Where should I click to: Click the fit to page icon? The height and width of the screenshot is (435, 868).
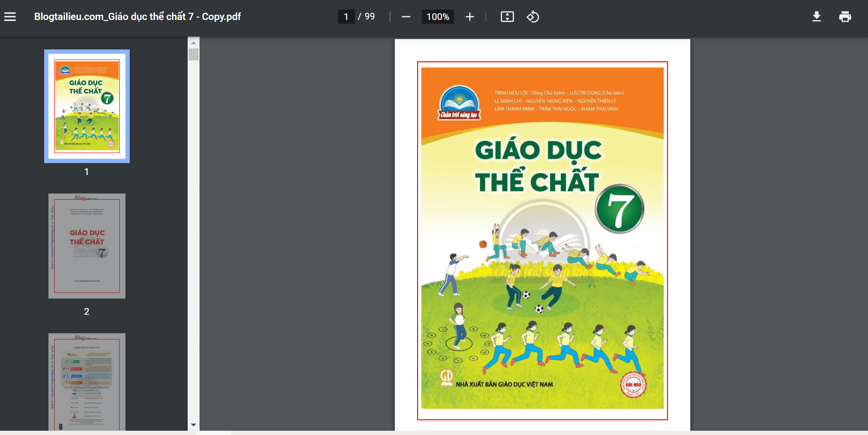coord(507,17)
